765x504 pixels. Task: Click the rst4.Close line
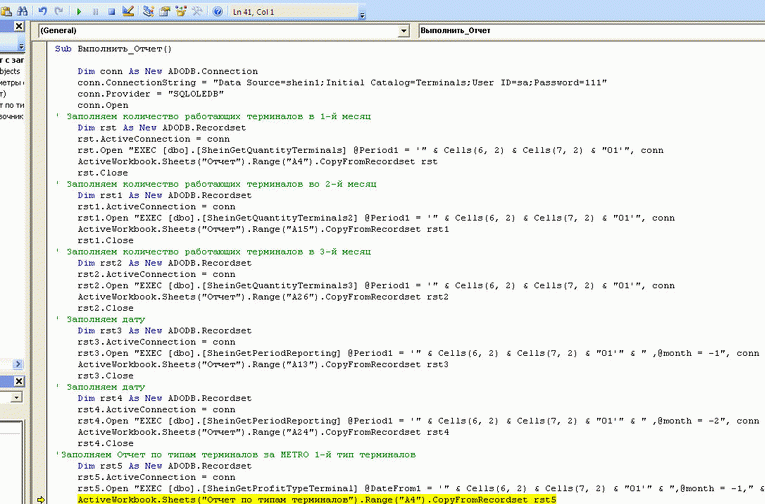click(105, 444)
